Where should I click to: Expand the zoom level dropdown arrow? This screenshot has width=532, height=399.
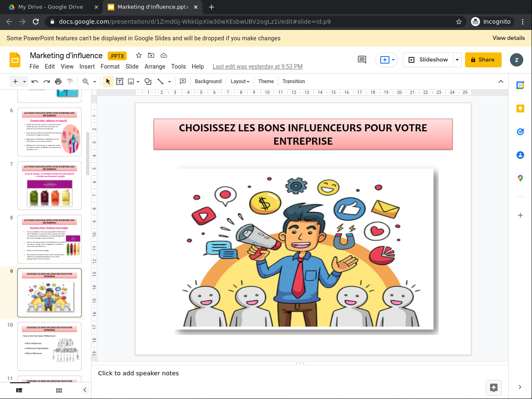pyautogui.click(x=95, y=82)
